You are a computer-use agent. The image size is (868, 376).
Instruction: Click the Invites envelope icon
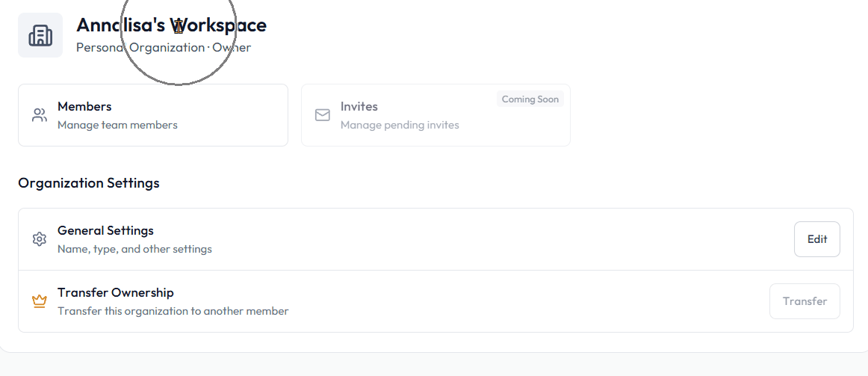coord(323,115)
